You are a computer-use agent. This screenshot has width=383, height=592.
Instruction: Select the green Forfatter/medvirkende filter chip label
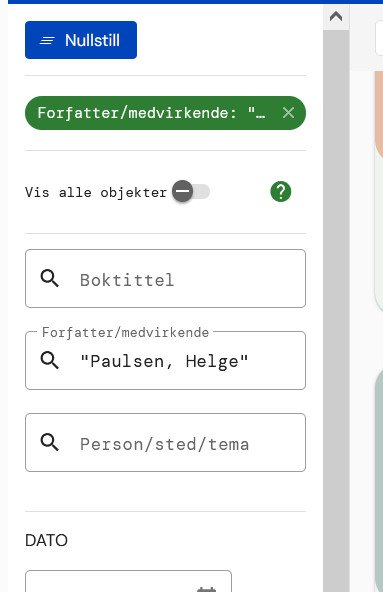coord(151,113)
